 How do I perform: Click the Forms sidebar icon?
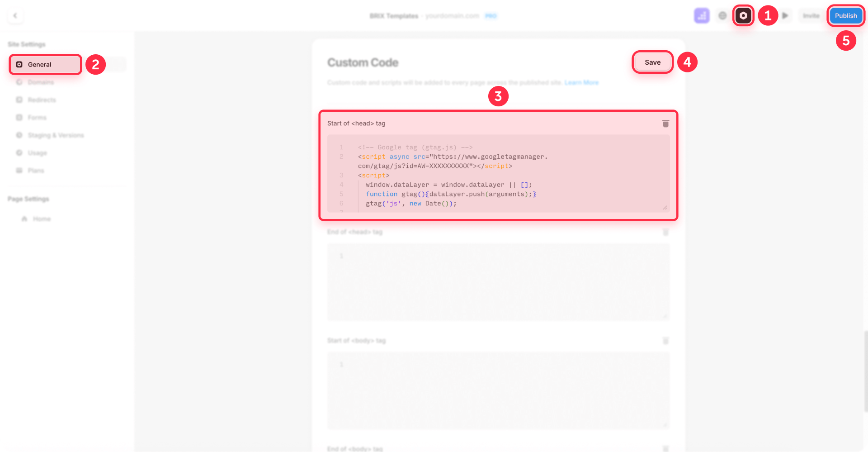click(x=19, y=117)
